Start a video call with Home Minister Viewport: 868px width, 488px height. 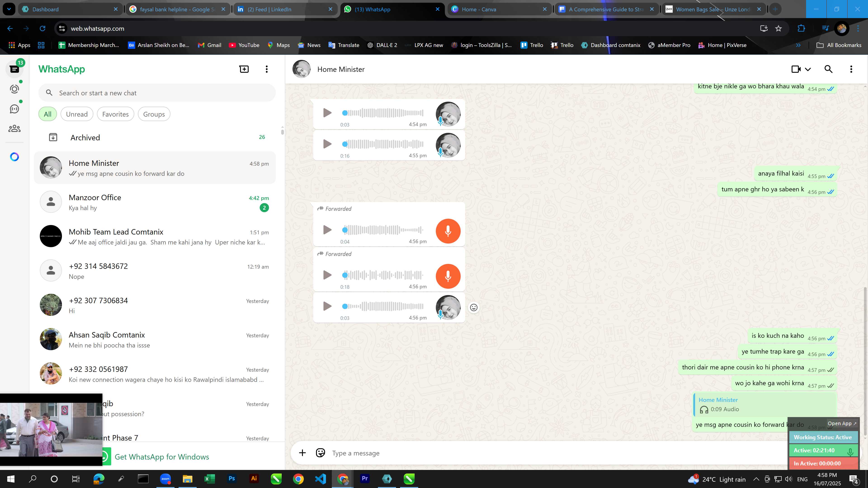click(796, 69)
